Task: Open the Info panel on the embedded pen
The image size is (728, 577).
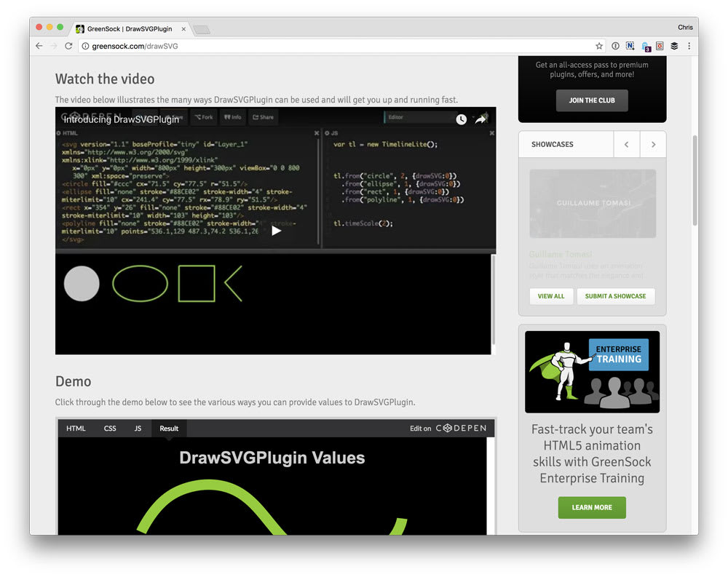Action: tap(232, 116)
